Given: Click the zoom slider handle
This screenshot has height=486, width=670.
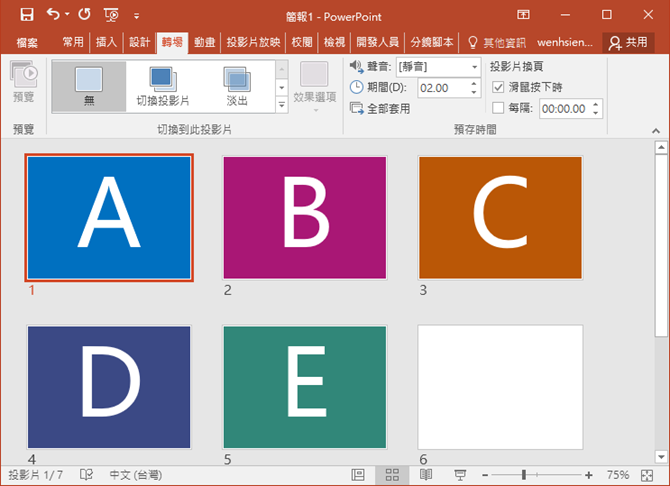Looking at the screenshot, I should pyautogui.click(x=524, y=475).
